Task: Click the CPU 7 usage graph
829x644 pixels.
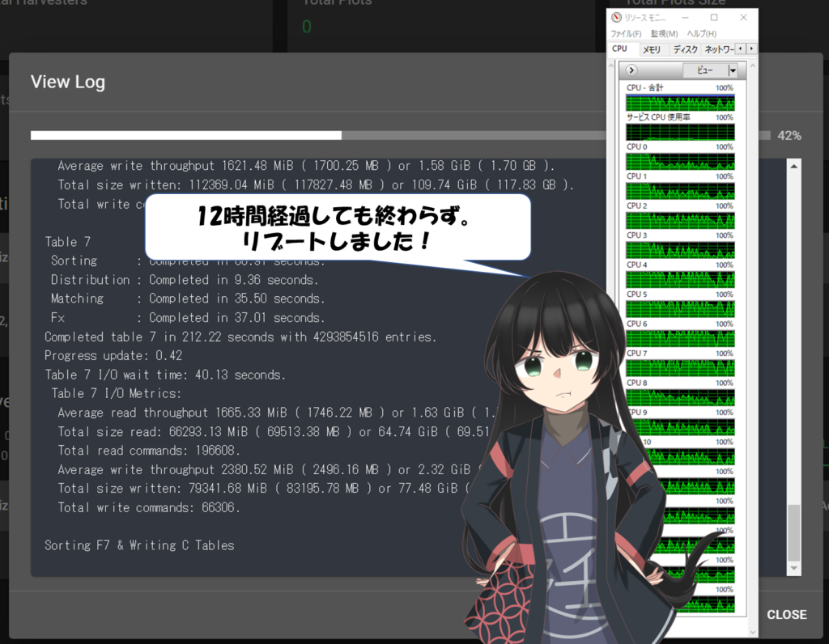Action: click(680, 368)
